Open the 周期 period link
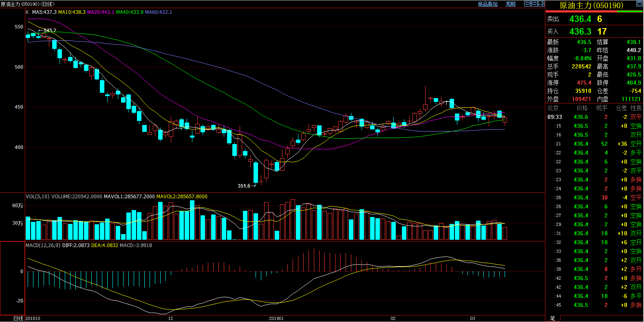The height and width of the screenshot is (322, 644). coord(511,4)
